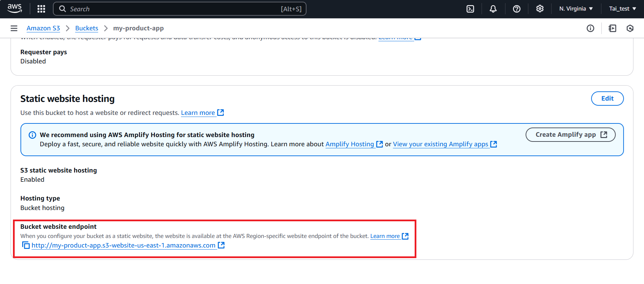This screenshot has height=284, width=644.
Task: Open the AWS home logo
Action: 14,9
